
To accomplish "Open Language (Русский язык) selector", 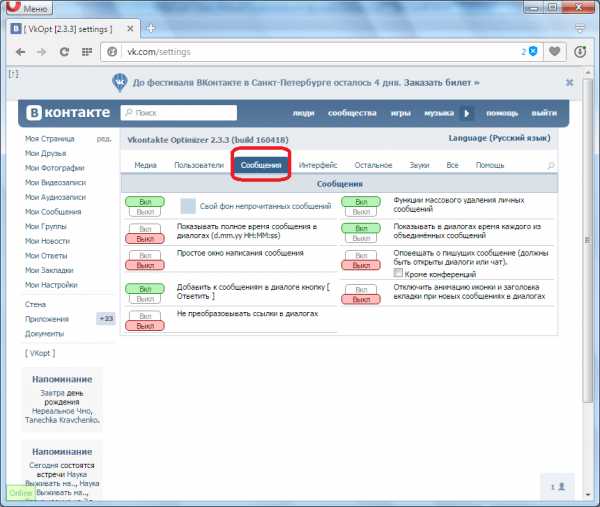I will 499,138.
